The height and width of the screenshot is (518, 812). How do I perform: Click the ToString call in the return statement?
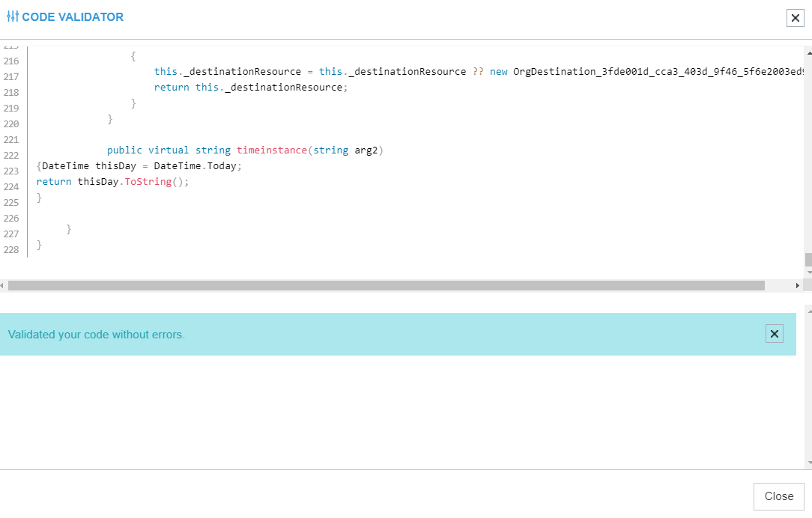[148, 182]
